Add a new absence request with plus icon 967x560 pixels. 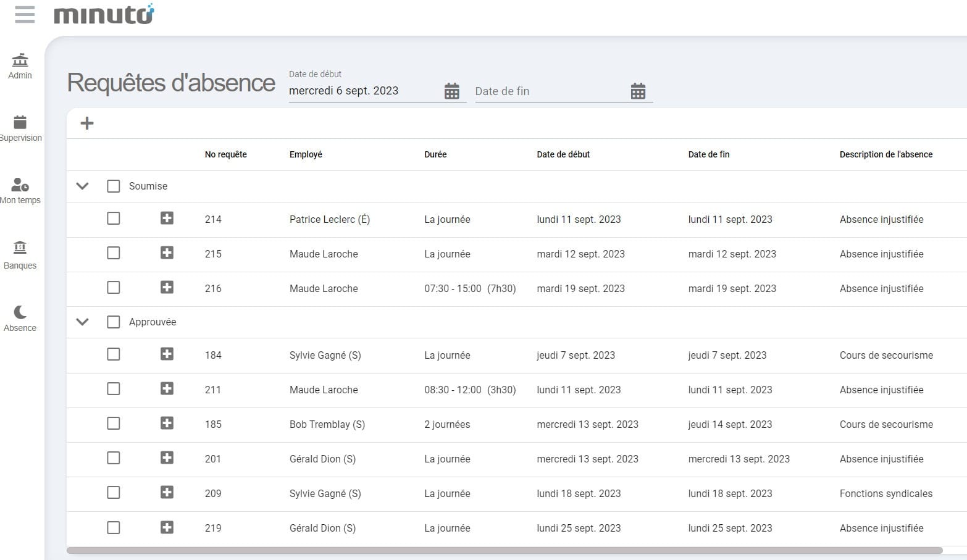87,123
